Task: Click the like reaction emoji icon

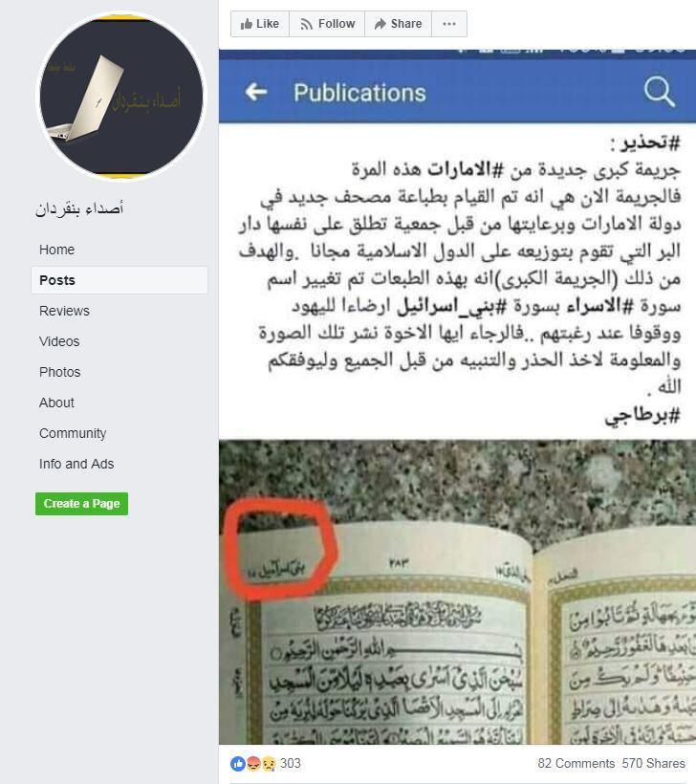Action: pos(237,764)
